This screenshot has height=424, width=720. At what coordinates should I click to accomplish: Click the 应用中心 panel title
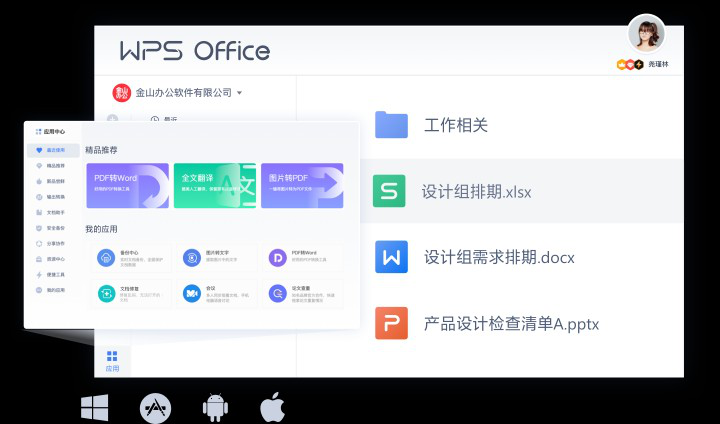[x=54, y=132]
